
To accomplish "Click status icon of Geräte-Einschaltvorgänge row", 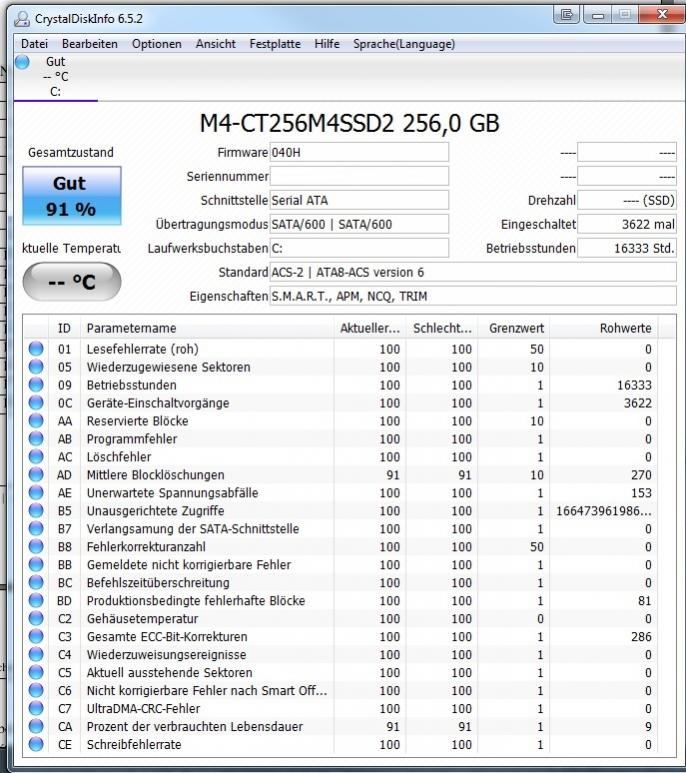I will [x=36, y=403].
